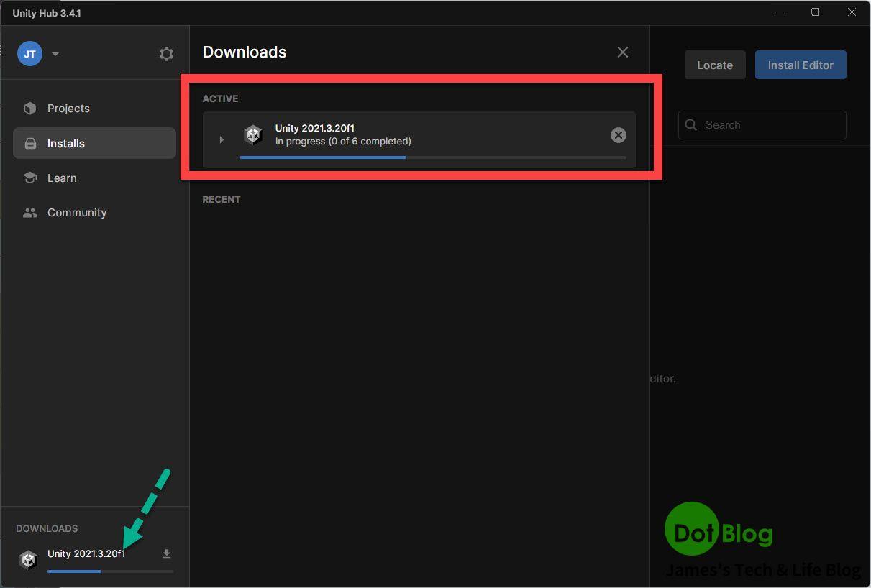Image resolution: width=871 pixels, height=588 pixels.
Task: Close the Downloads panel with X
Action: 623,52
